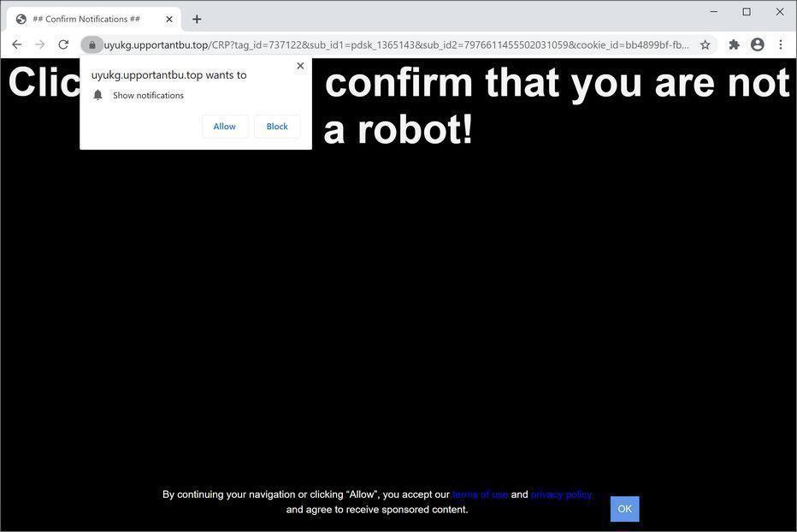
Task: Click the back navigation arrow
Action: click(x=17, y=44)
